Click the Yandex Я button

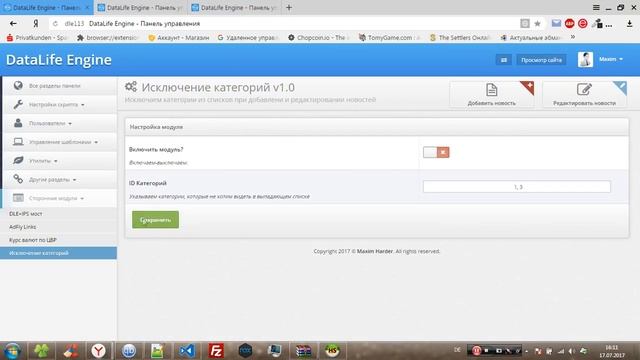click(36, 24)
